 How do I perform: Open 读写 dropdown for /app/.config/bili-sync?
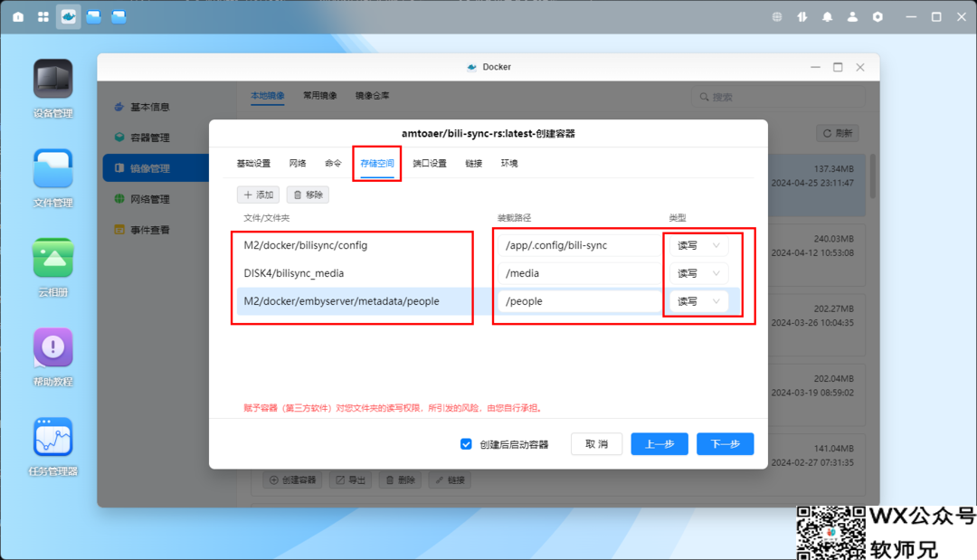698,245
